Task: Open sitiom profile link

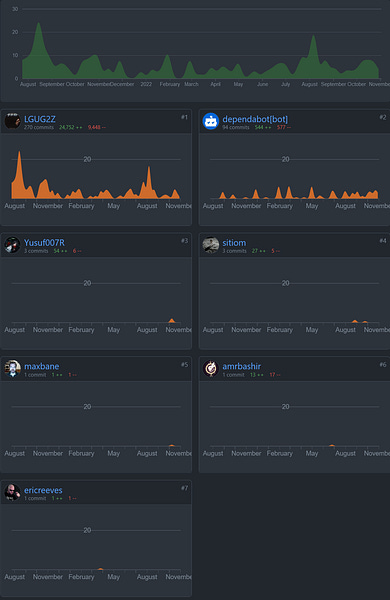Action: (x=234, y=243)
